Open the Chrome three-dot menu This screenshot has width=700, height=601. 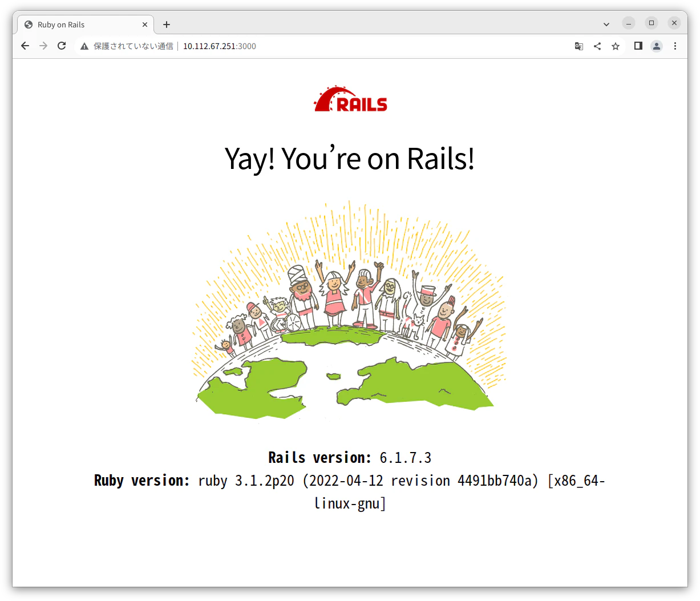pyautogui.click(x=675, y=46)
